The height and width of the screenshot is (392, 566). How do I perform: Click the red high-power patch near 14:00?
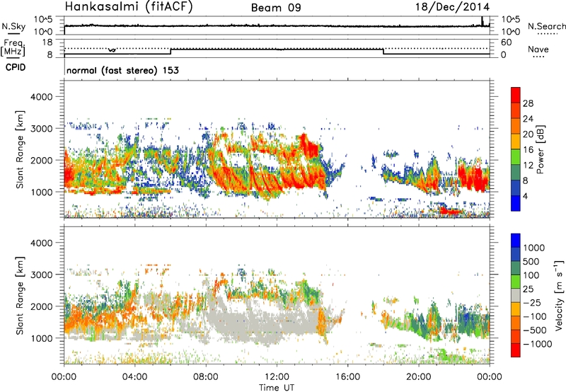[x=311, y=146]
